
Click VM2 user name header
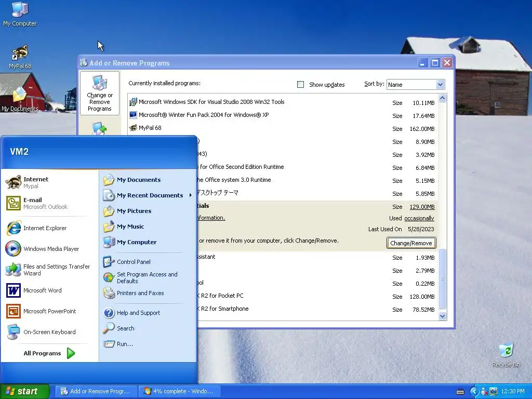[19, 152]
